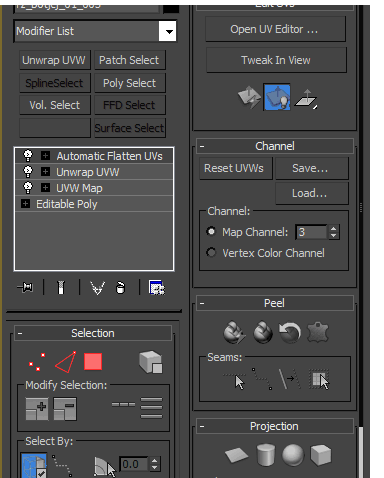Toggle lightbulb for Unwrap UVW stack entry
384x478 pixels.
[28, 172]
